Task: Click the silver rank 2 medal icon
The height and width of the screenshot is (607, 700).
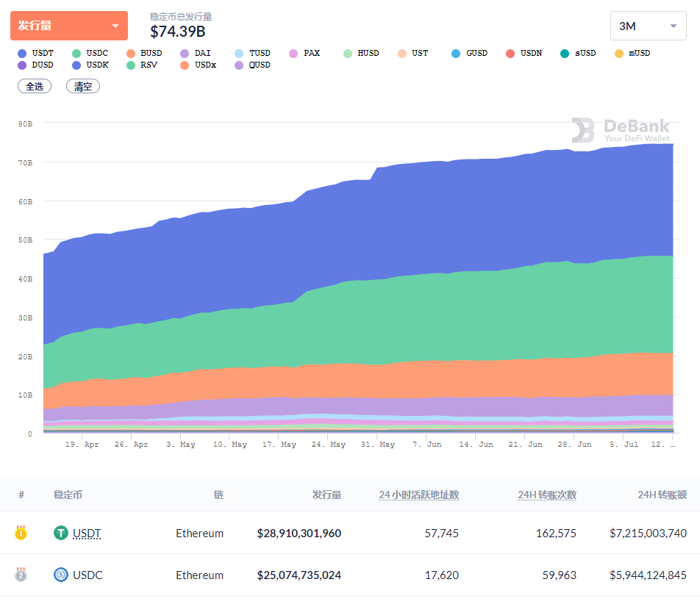Action: click(x=21, y=575)
